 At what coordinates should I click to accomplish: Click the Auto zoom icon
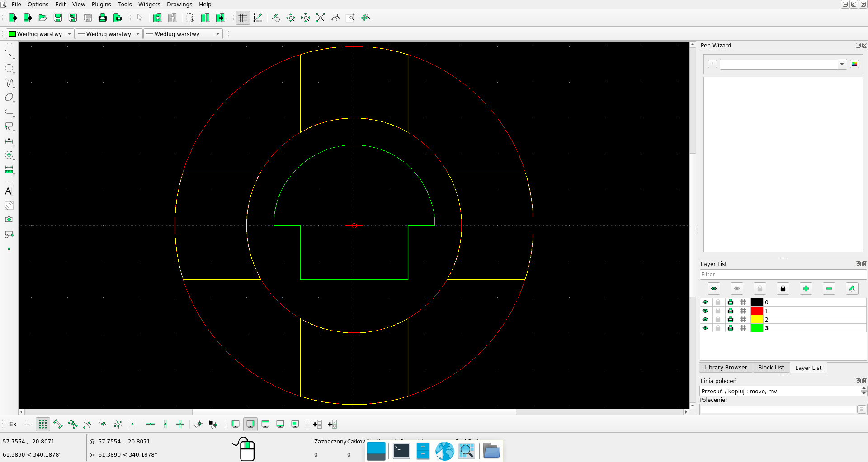click(321, 18)
